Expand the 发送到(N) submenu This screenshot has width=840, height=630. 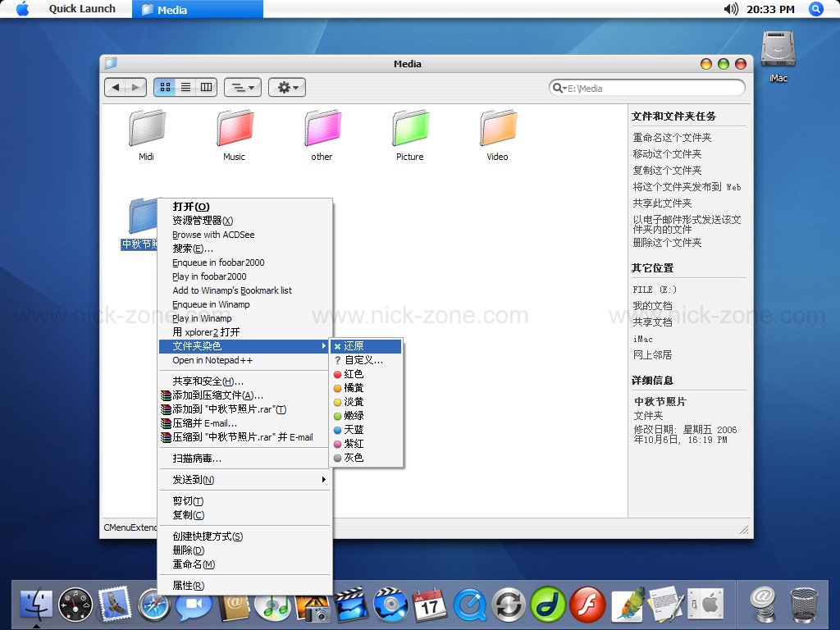(244, 479)
